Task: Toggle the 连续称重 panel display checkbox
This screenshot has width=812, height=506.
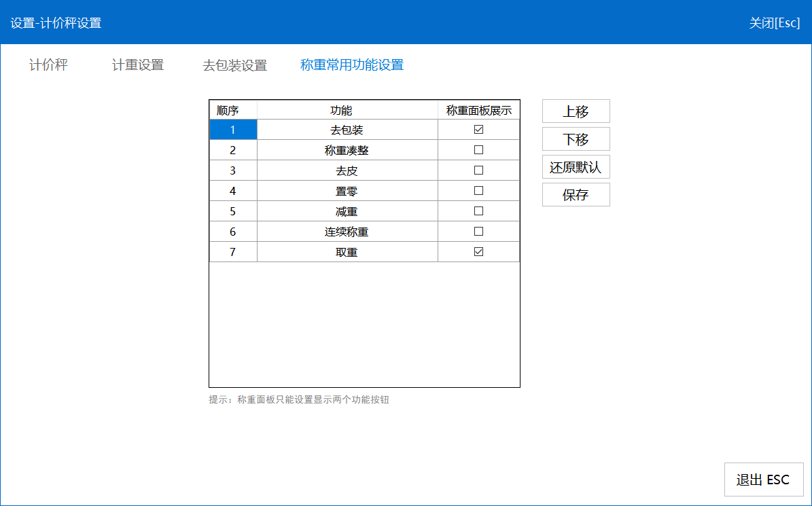Action: coord(478,232)
